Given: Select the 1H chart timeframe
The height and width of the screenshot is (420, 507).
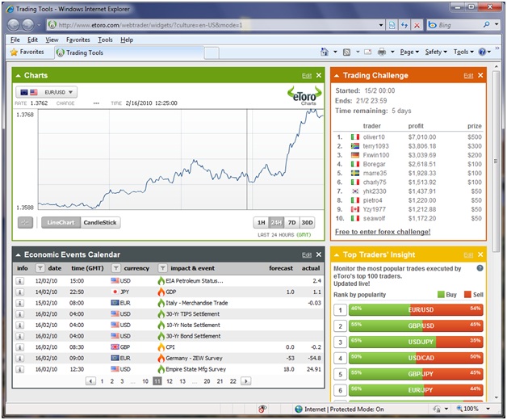Looking at the screenshot, I should point(262,223).
